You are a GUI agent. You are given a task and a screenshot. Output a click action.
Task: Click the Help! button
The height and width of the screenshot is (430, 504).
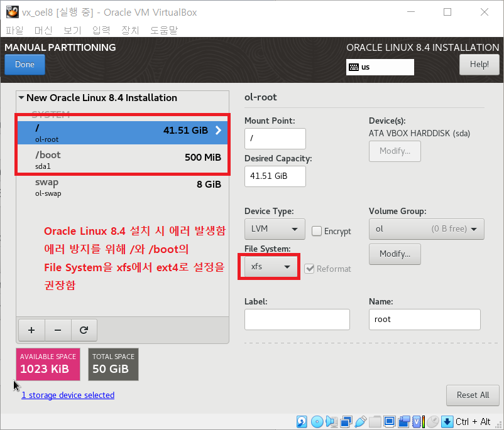point(479,65)
